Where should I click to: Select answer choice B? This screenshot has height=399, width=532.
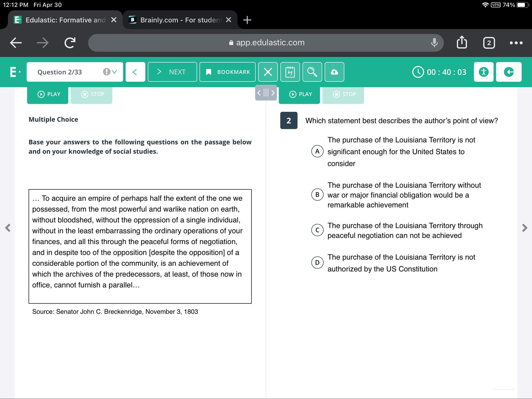tap(317, 195)
